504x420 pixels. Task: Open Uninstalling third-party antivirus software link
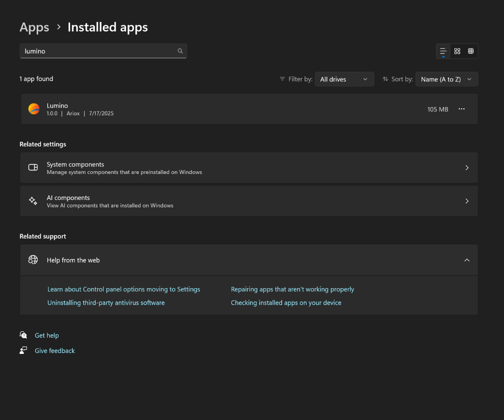pos(106,303)
